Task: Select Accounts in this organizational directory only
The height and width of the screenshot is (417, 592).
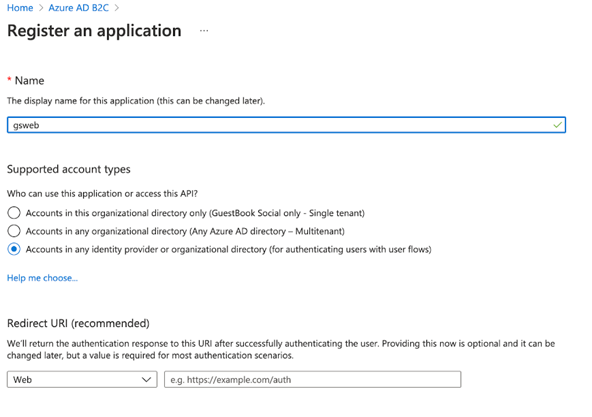Action: pyautogui.click(x=14, y=213)
